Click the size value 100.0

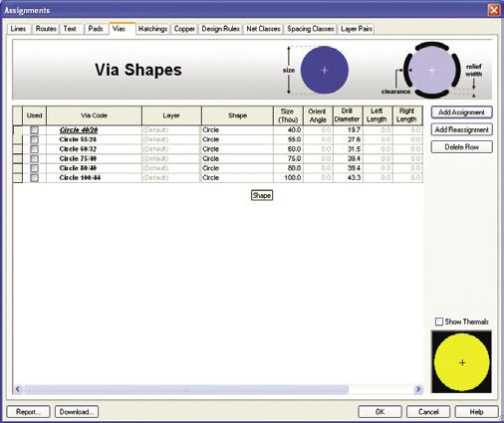point(288,178)
